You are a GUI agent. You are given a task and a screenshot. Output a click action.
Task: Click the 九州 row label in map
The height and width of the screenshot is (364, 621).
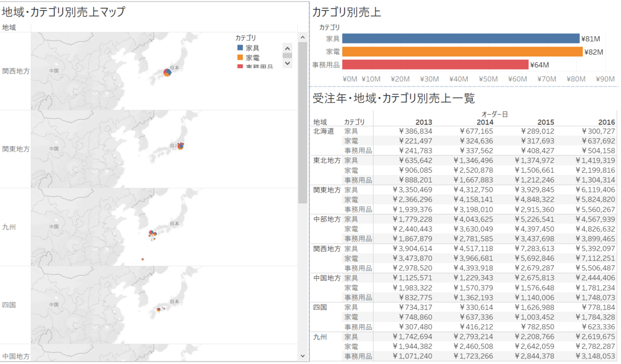tap(9, 227)
